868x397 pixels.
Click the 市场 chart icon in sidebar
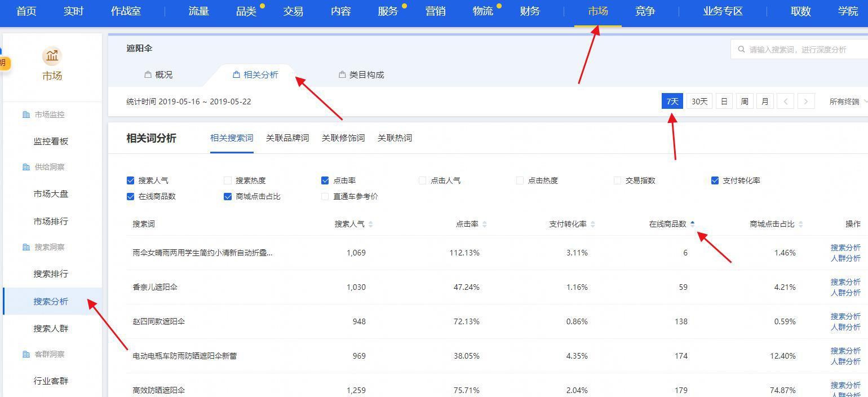52,56
